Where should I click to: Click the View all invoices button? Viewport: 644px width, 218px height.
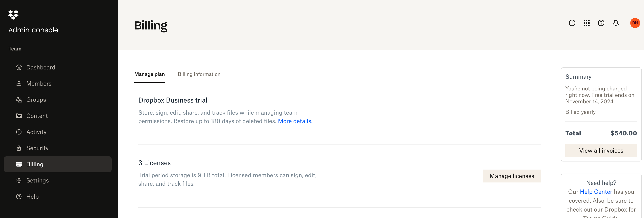[x=601, y=150]
